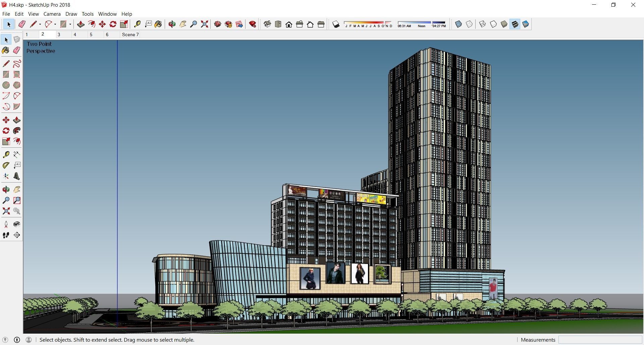The image size is (644, 345).
Task: Switch to Back view
Action: click(310, 24)
